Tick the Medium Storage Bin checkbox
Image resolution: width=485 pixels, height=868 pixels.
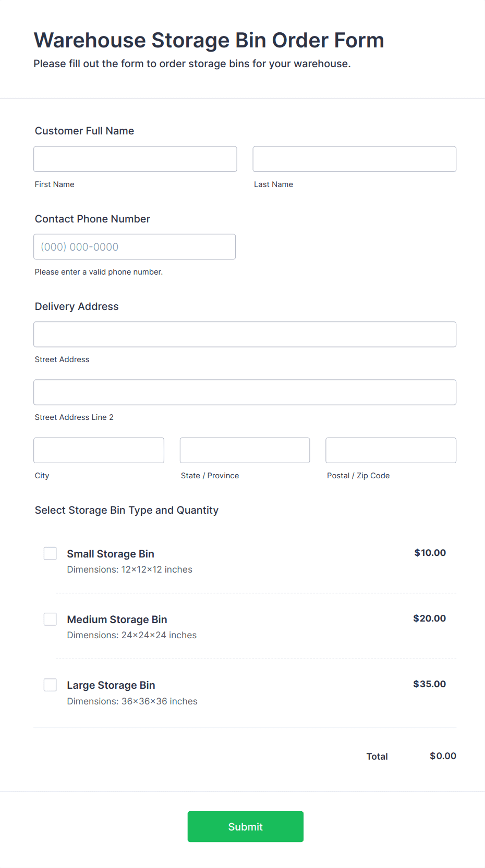[x=50, y=619]
